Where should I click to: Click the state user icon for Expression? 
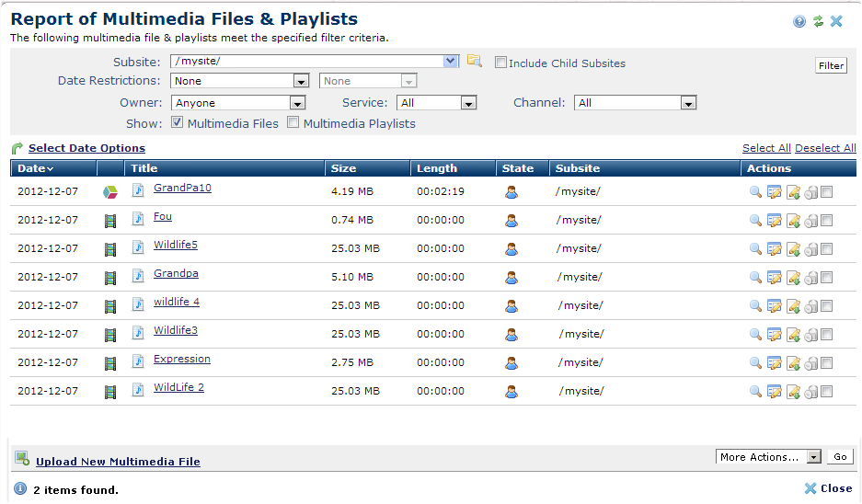point(511,362)
